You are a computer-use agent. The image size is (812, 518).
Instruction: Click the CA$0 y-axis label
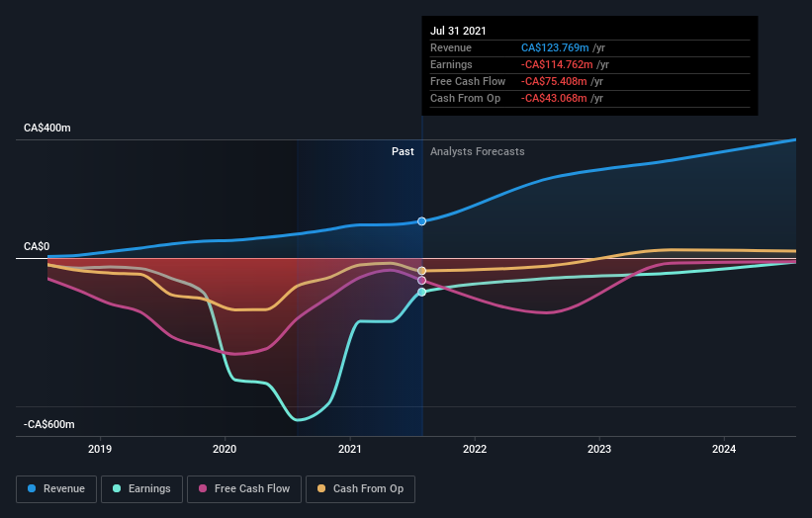click(37, 246)
